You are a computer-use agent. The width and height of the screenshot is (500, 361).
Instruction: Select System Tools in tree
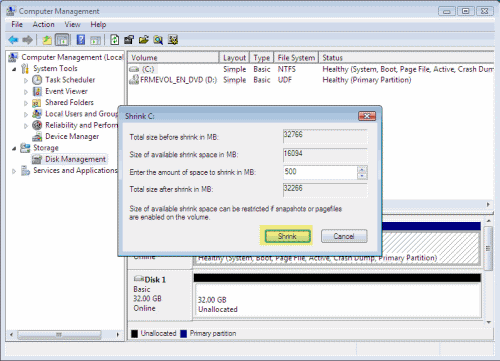(x=55, y=68)
